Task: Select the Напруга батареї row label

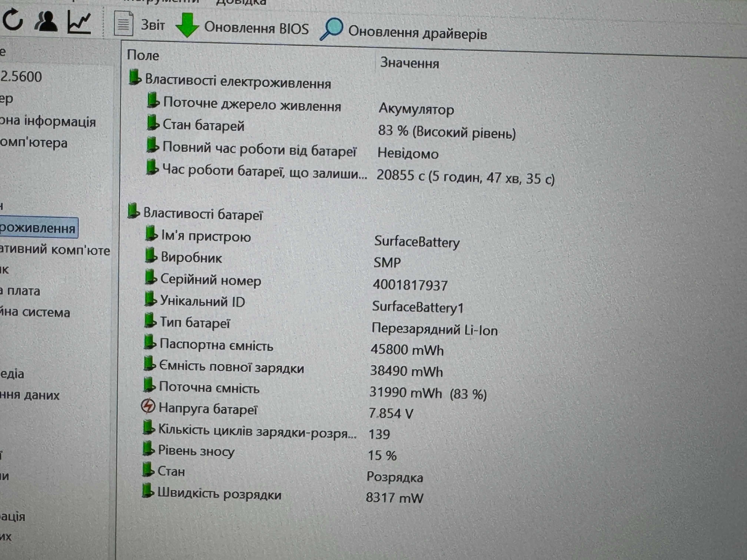Action: (x=208, y=409)
